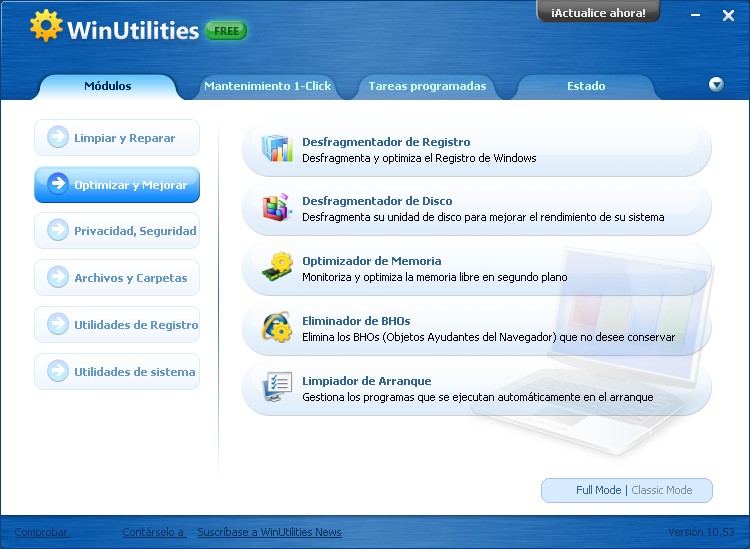Open the round dropdown arrow menu
The image size is (750, 549).
[716, 85]
